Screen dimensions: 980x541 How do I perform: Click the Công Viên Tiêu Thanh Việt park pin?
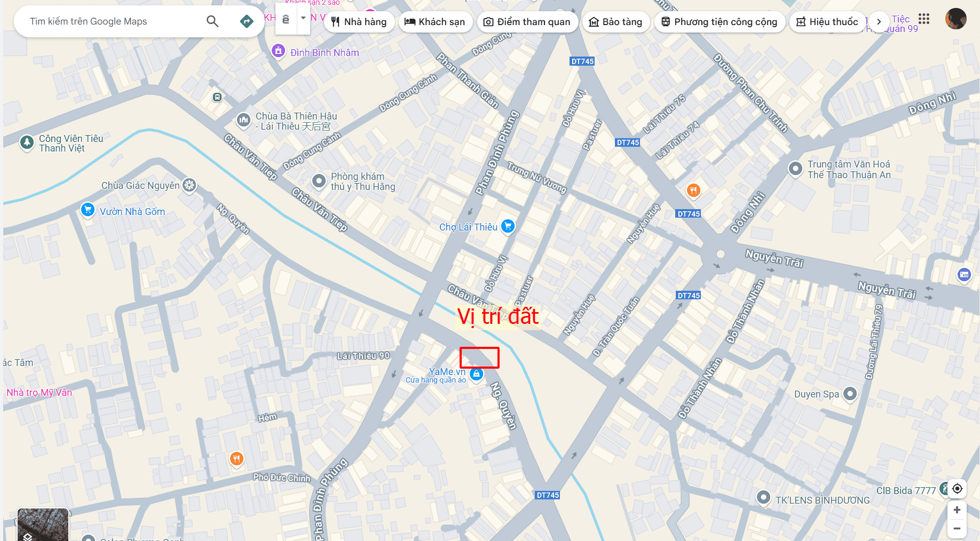pos(27,143)
